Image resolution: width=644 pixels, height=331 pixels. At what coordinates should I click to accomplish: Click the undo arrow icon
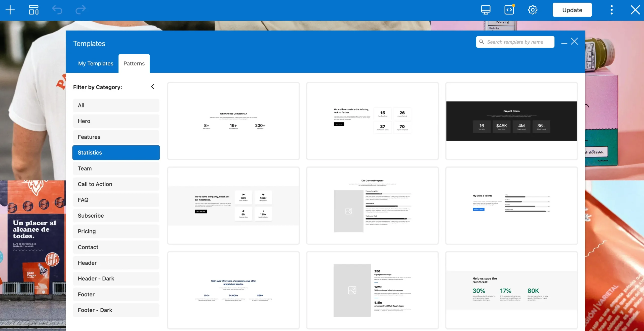coord(57,10)
